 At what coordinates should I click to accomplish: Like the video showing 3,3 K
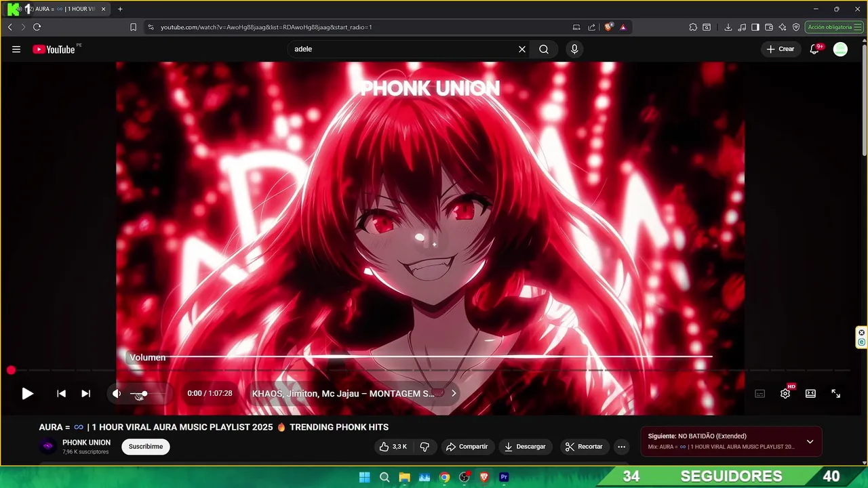(393, 447)
